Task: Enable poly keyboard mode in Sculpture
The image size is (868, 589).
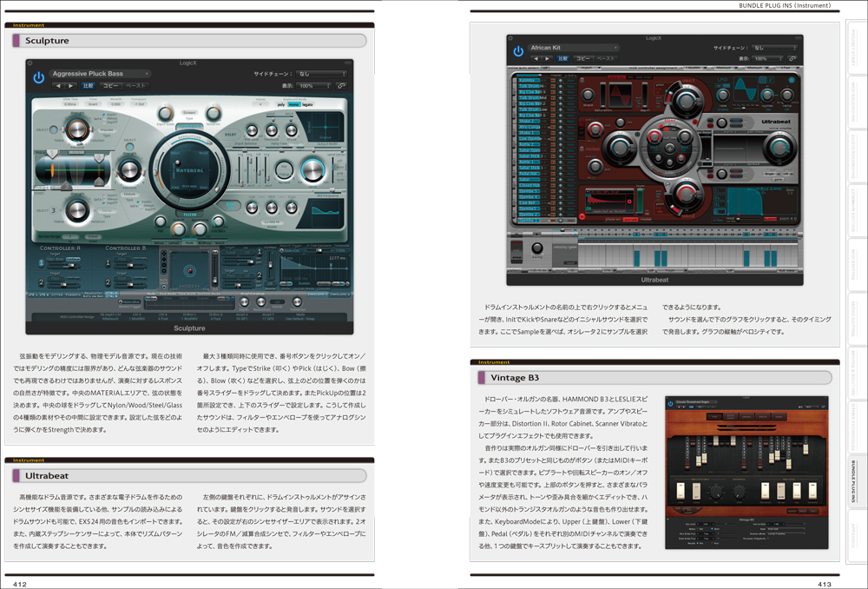Action: 281,104
